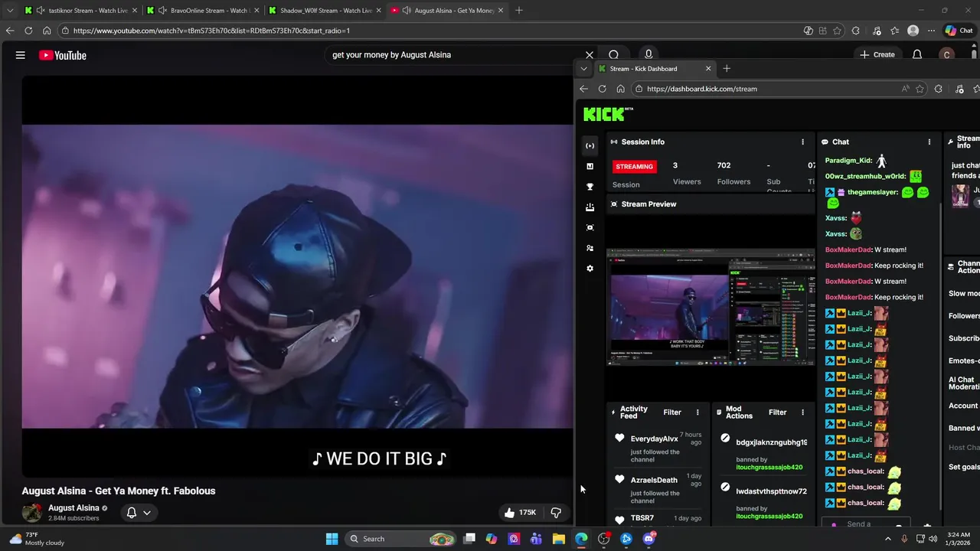980x551 pixels.
Task: Open Discord from the taskbar
Action: (x=648, y=539)
